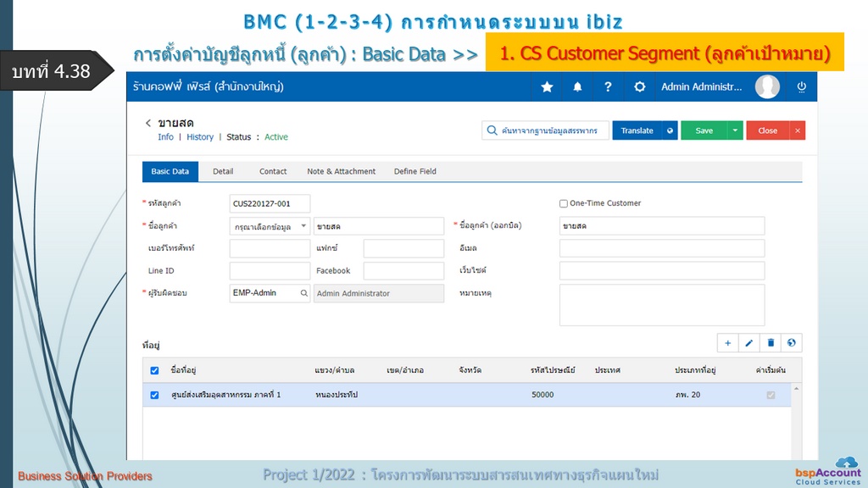Open the settings gear icon
Screen dimensions: 868x488
639,87
